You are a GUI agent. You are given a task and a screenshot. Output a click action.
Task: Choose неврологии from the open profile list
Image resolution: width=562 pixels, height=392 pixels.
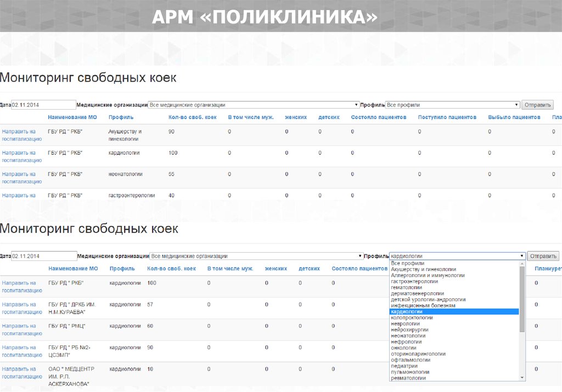(407, 323)
